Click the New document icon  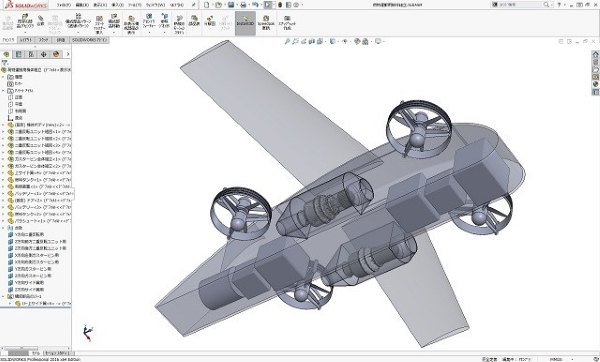[207, 5]
